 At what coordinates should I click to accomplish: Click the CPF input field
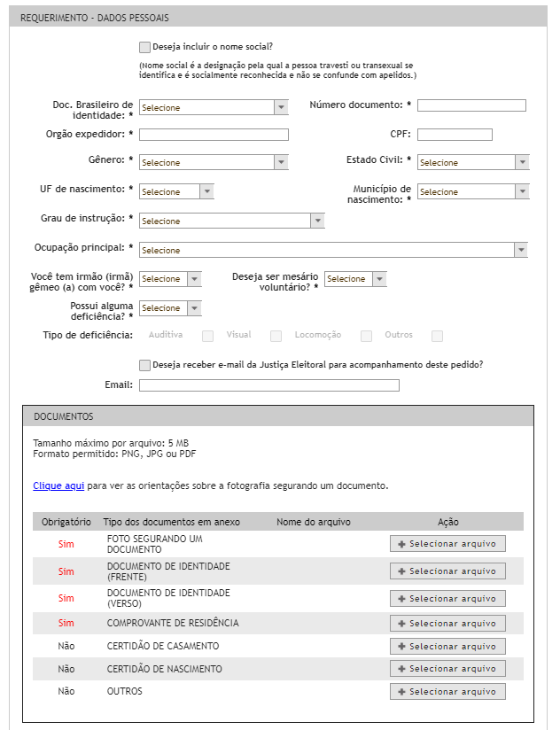[455, 135]
